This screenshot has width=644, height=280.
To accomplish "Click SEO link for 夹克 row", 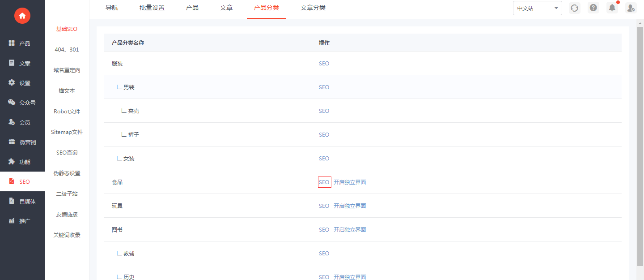I will [324, 111].
